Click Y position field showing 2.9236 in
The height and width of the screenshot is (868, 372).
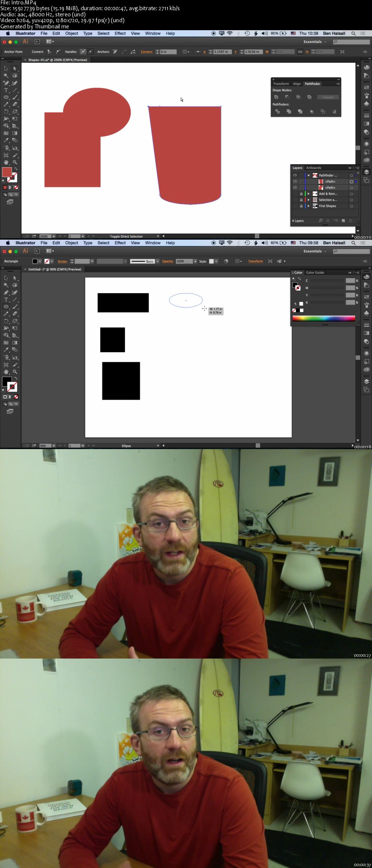pos(254,52)
